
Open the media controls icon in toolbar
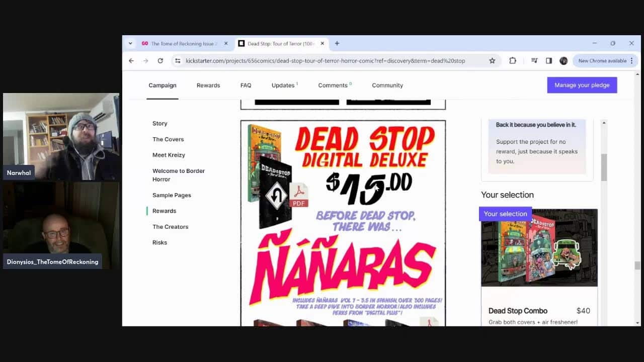coord(534,61)
